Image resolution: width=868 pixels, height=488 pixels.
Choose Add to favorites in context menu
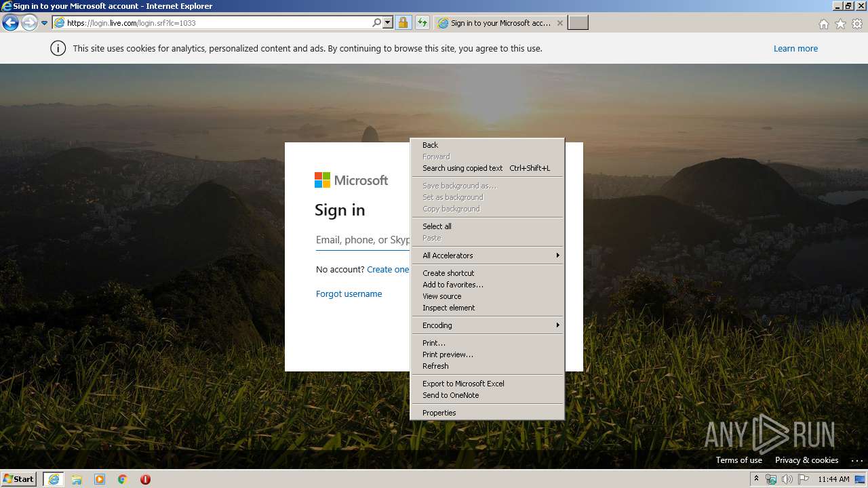pyautogui.click(x=488, y=285)
